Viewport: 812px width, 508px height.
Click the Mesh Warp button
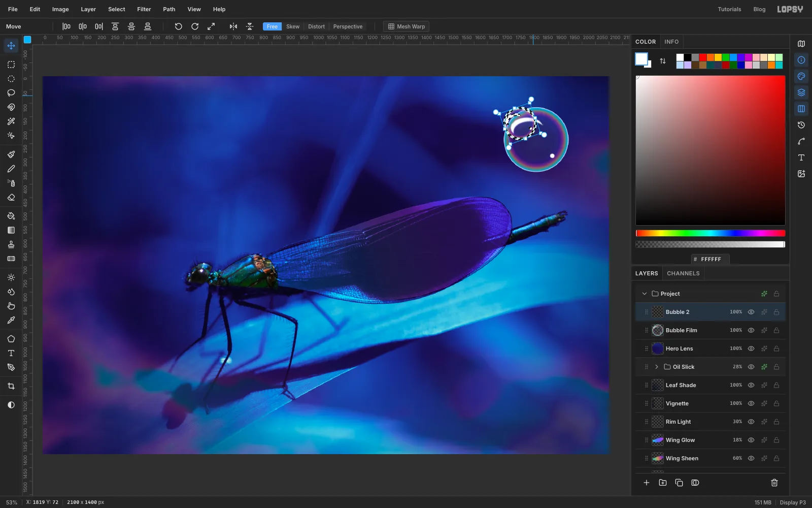click(x=407, y=26)
